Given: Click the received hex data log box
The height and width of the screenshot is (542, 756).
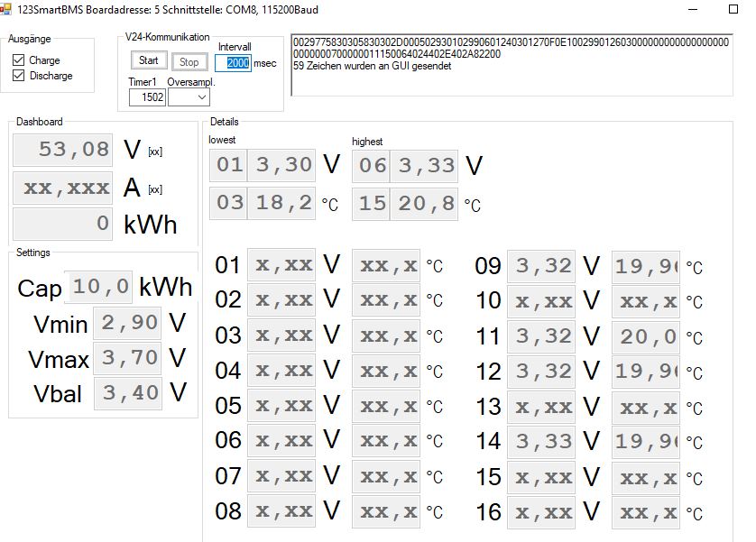Looking at the screenshot, I should click(511, 65).
